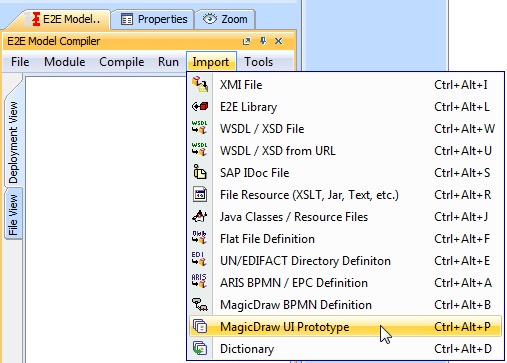Image resolution: width=507 pixels, height=363 pixels.
Task: Select MagicDraw UI Prototype entry
Action: coord(345,326)
